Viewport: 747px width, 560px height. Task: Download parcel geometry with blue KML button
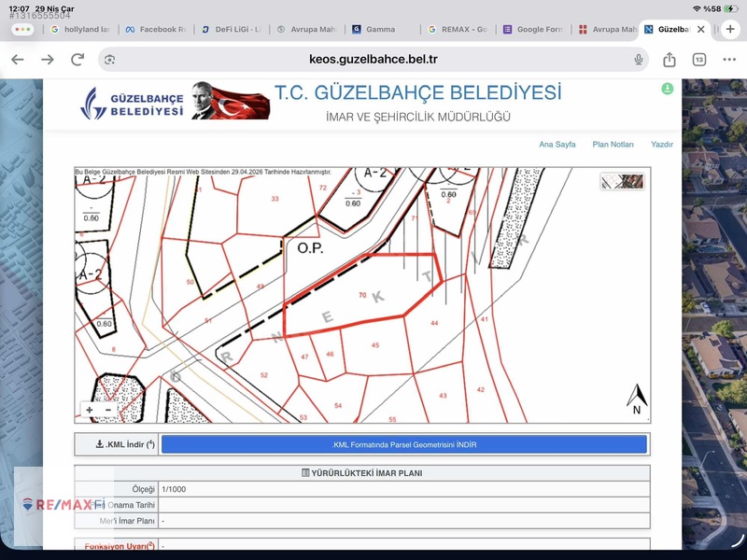[404, 445]
